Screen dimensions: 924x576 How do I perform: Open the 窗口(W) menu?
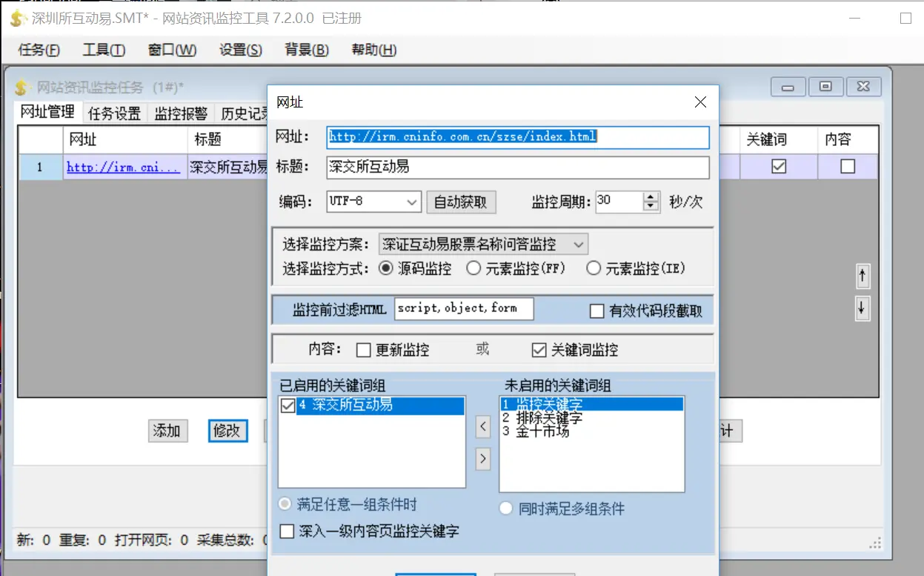[172, 50]
